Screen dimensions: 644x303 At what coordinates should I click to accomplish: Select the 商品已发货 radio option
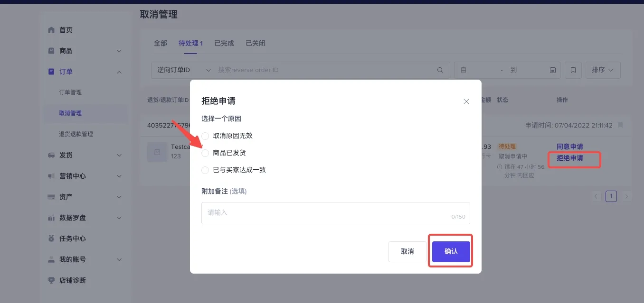(205, 153)
